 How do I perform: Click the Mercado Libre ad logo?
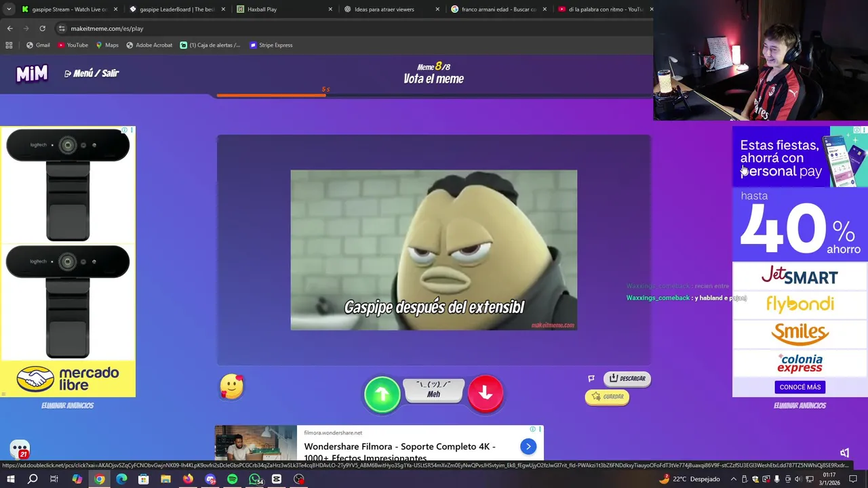[x=68, y=380]
